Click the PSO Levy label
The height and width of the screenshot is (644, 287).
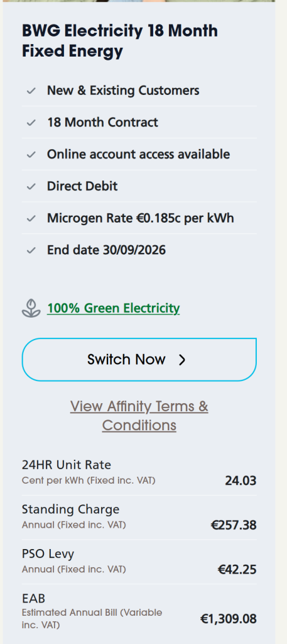[x=48, y=553]
